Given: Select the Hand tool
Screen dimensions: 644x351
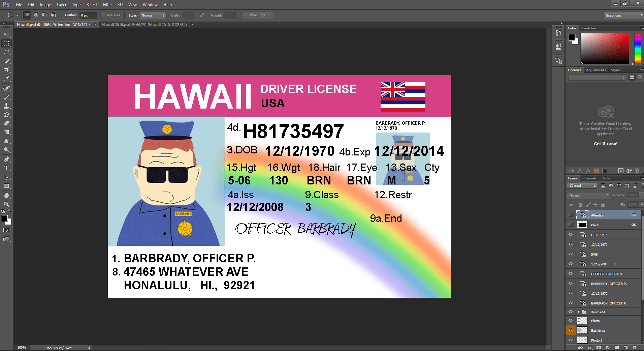Looking at the screenshot, I should pos(6,195).
